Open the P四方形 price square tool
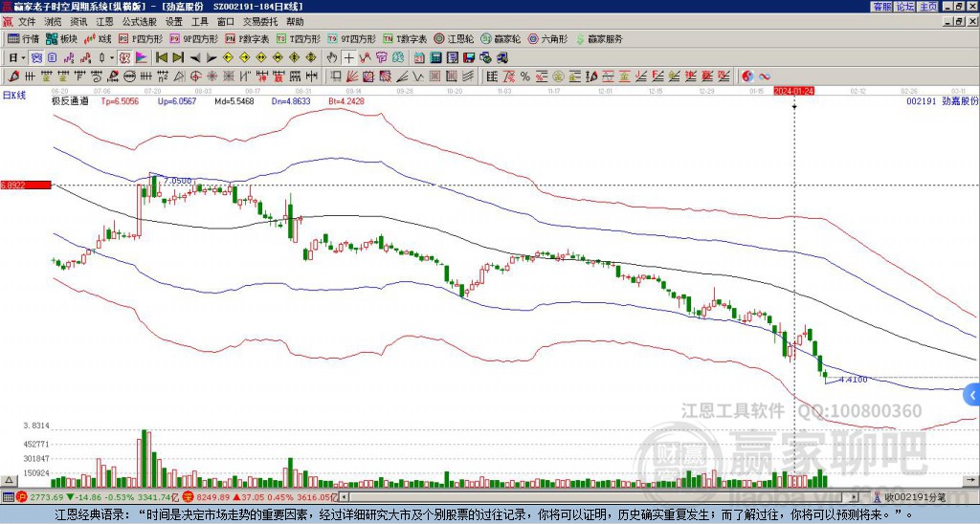The height and width of the screenshot is (524, 980). pyautogui.click(x=141, y=38)
